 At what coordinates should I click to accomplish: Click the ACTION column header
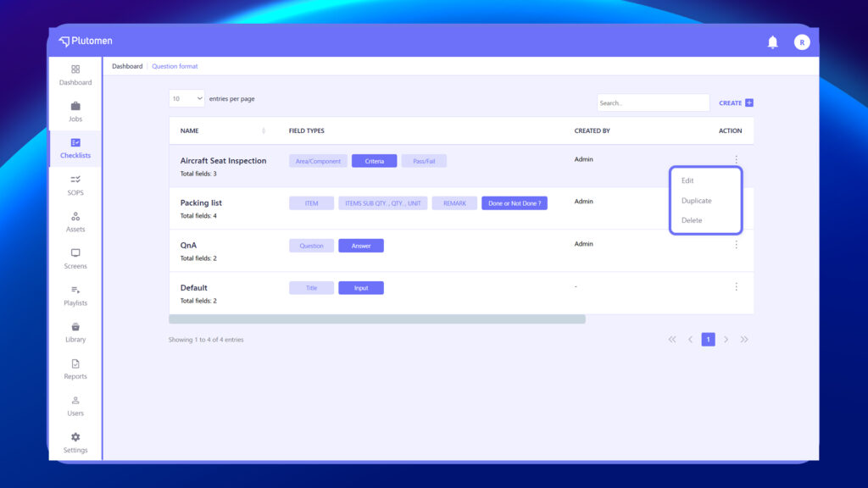730,130
